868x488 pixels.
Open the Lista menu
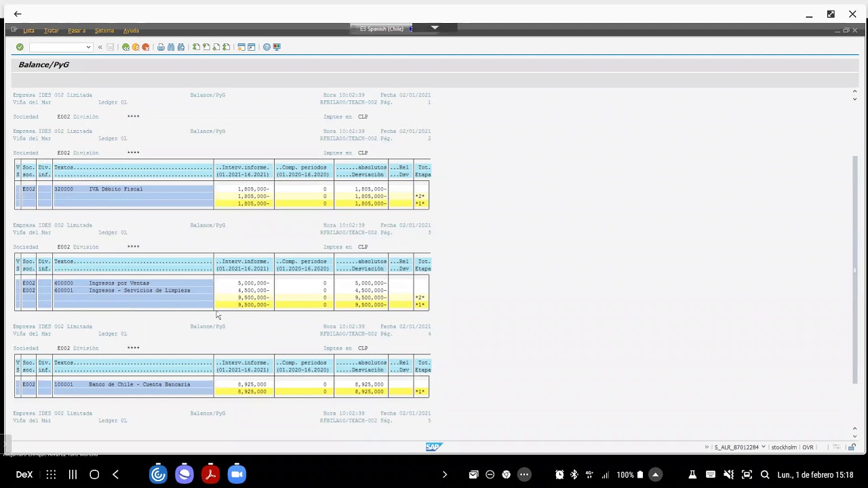point(28,30)
